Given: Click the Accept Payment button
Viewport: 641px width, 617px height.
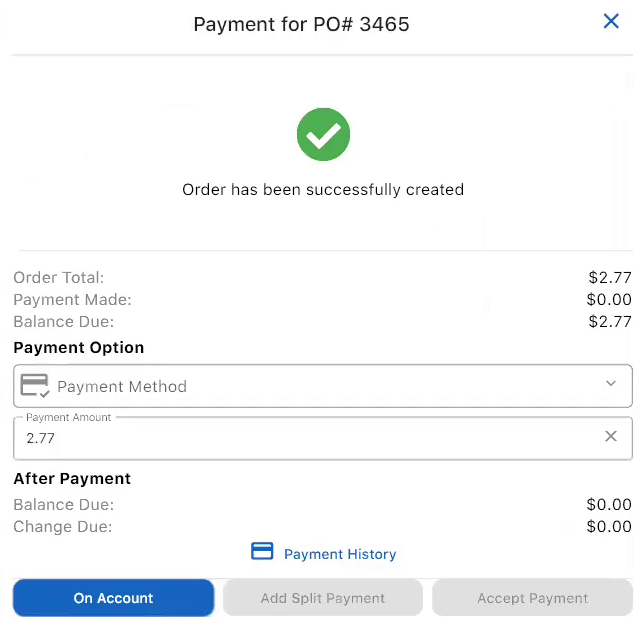Looking at the screenshot, I should [532, 598].
